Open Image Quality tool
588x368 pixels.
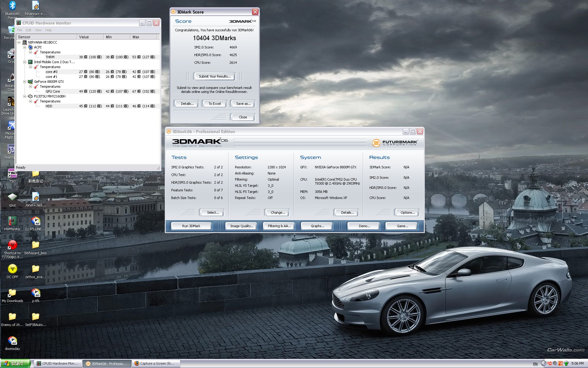pos(242,226)
